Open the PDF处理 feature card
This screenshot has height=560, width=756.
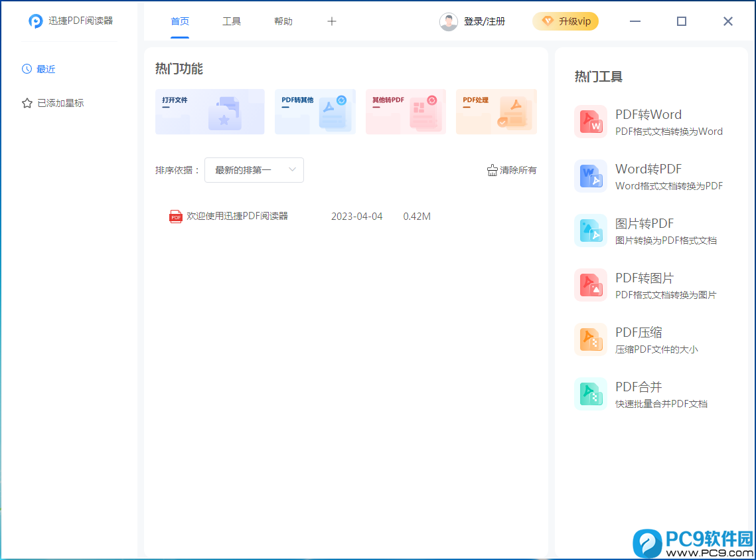tap(496, 112)
